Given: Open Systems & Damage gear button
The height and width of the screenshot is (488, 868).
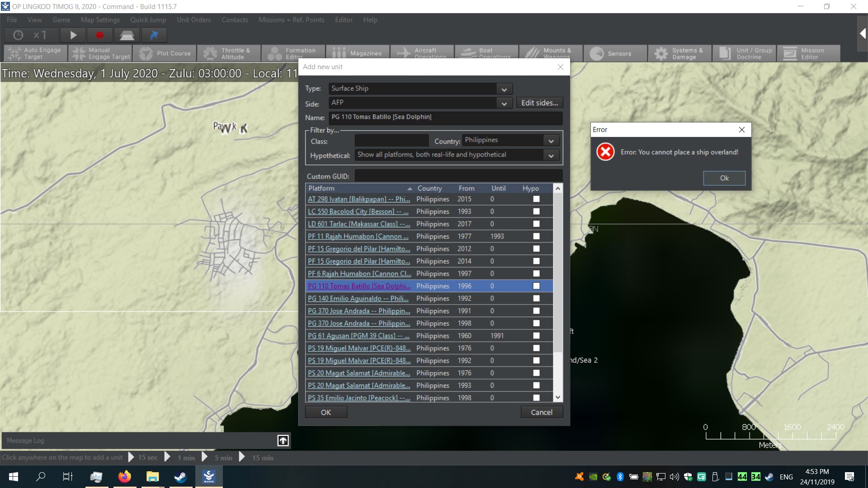Looking at the screenshot, I should pyautogui.click(x=678, y=53).
